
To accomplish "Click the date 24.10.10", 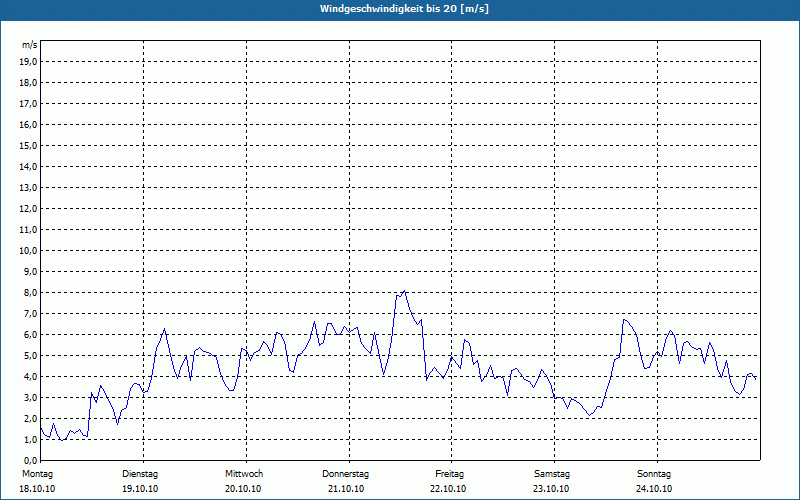I will [x=654, y=489].
